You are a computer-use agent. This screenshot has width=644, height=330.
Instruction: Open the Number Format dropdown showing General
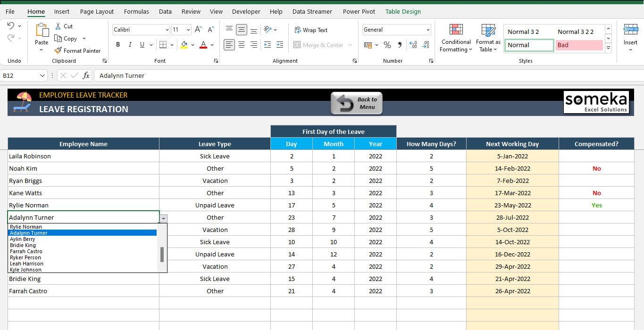(x=427, y=29)
